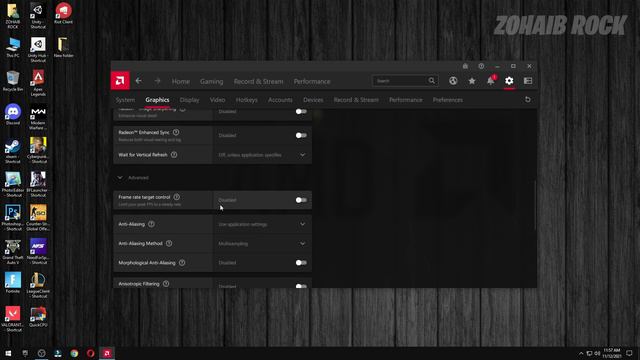640x360 pixels.
Task: Open Riot Client desktop icon
Action: click(x=63, y=13)
